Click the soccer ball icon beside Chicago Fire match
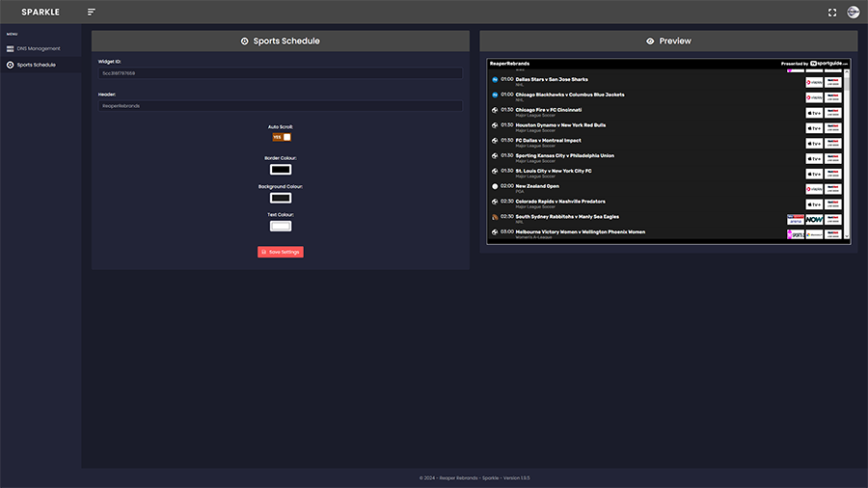868x488 pixels. [495, 110]
